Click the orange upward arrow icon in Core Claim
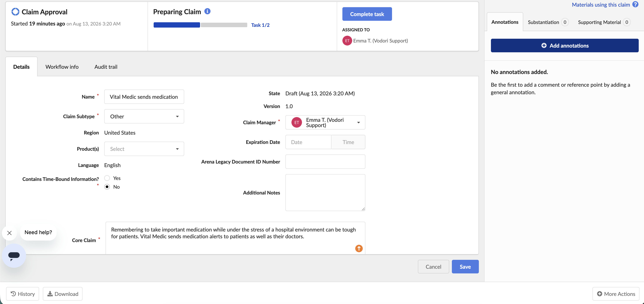Viewport: 644px width, 304px height. pos(359,248)
